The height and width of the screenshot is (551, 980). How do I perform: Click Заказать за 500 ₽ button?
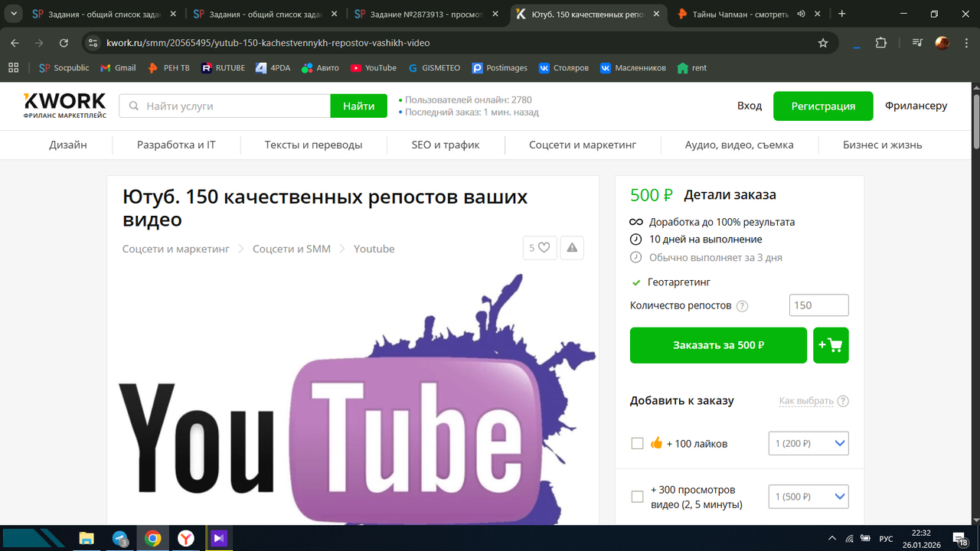pyautogui.click(x=718, y=345)
